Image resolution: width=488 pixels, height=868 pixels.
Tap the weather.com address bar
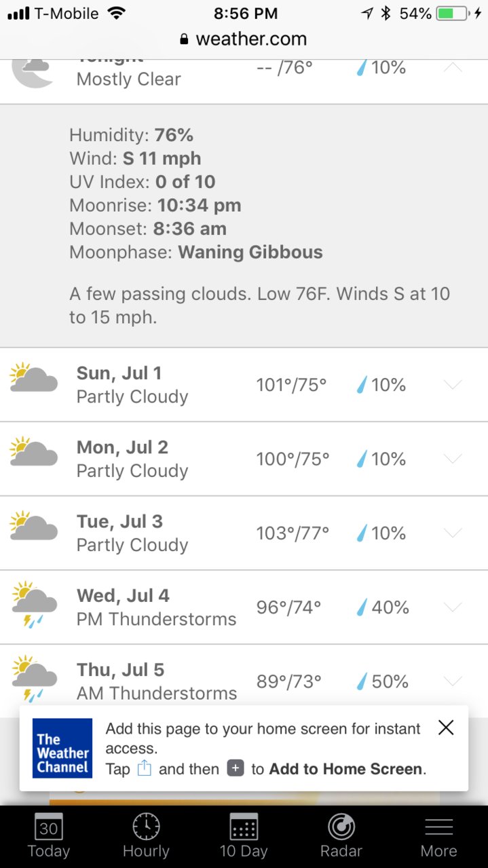click(244, 39)
